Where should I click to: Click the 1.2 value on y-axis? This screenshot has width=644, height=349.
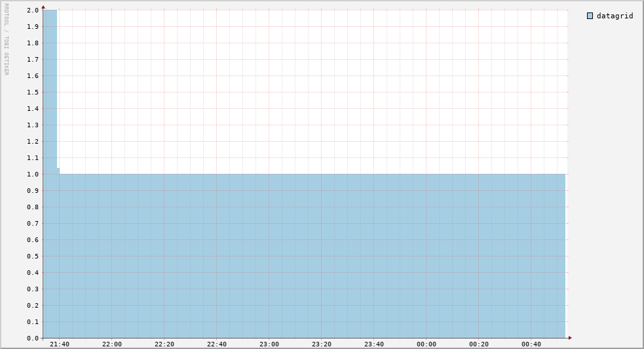coord(33,142)
